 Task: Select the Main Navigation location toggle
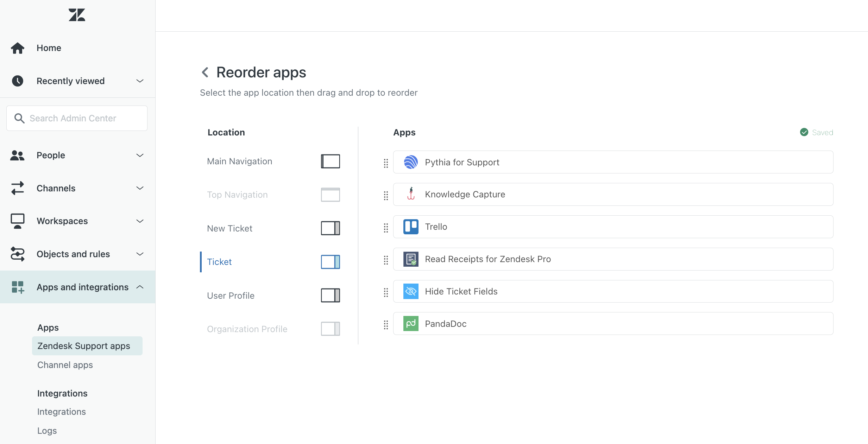point(330,161)
